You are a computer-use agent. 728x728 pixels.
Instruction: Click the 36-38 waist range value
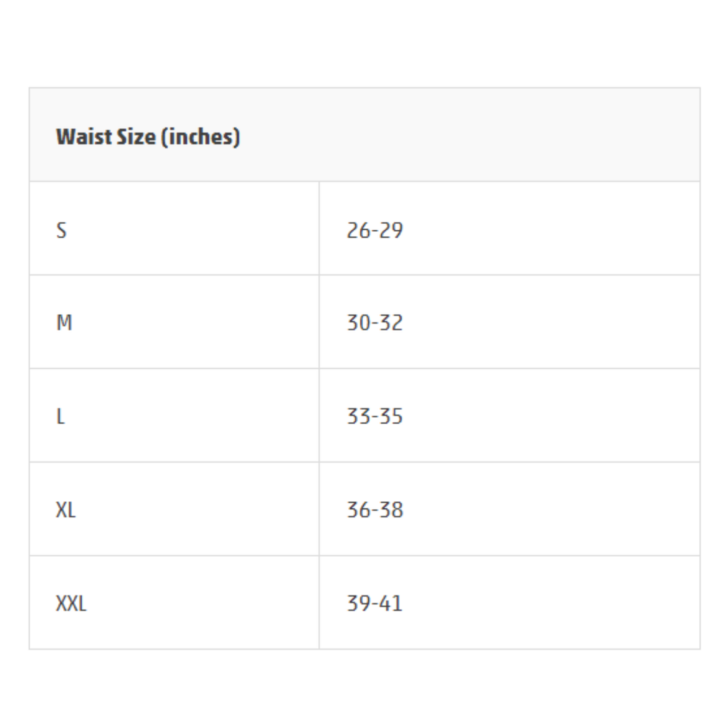coord(374,510)
